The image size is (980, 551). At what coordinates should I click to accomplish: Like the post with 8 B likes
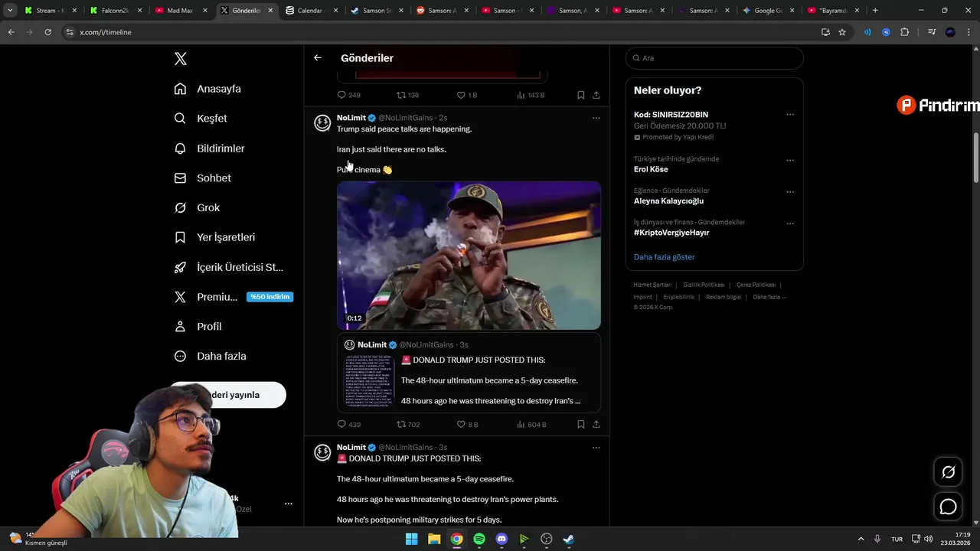pyautogui.click(x=461, y=424)
